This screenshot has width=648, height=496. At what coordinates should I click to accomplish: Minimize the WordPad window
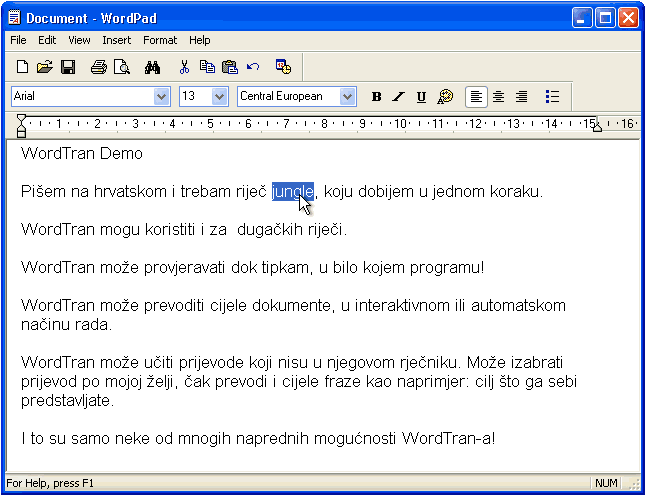(x=582, y=18)
